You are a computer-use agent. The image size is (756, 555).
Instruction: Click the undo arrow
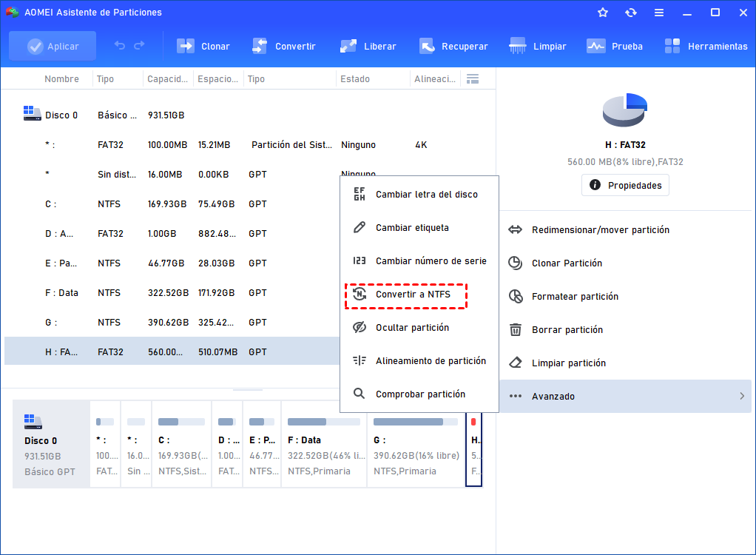click(x=119, y=46)
